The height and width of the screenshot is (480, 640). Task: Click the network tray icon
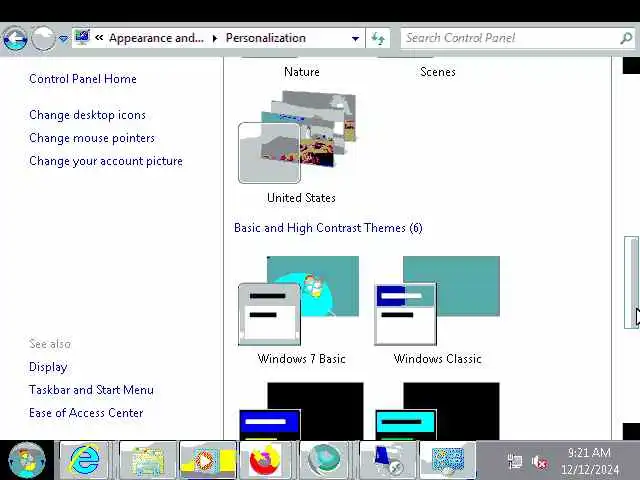tap(514, 462)
